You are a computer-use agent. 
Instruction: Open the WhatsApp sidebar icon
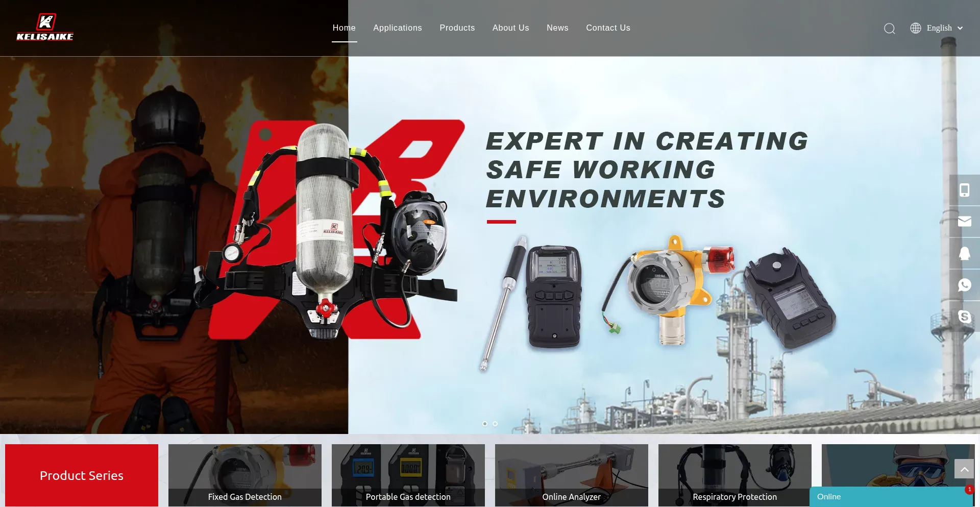pos(964,285)
